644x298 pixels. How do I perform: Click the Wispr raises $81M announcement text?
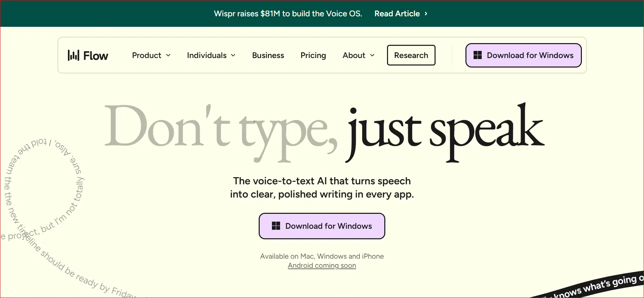[288, 14]
